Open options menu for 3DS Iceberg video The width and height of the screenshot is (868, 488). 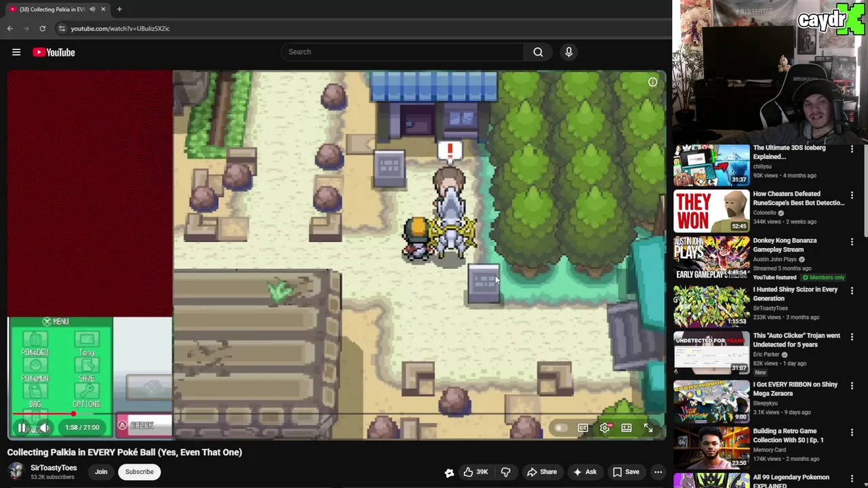852,148
